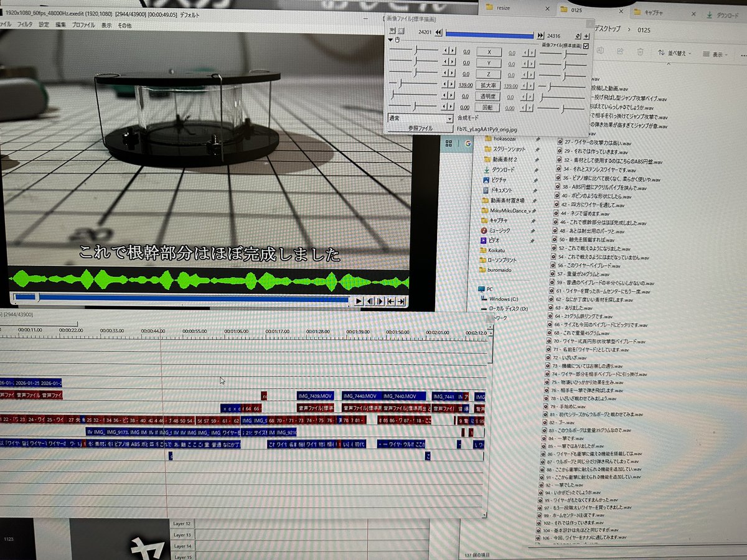Jump to the end of the preview

click(402, 301)
